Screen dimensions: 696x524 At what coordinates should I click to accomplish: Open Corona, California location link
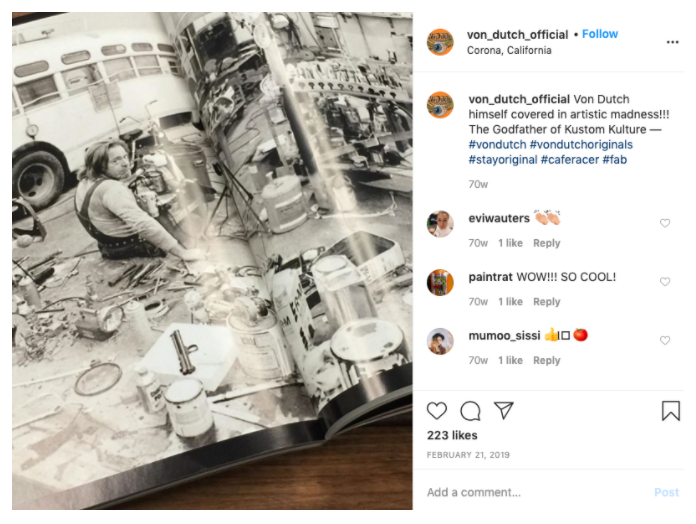509,51
